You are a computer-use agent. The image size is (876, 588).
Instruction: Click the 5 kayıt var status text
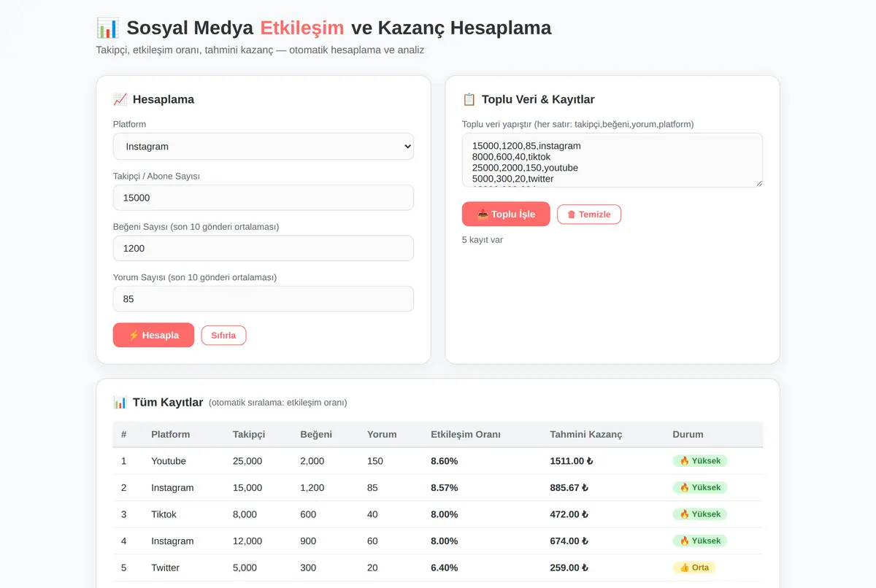click(x=483, y=240)
